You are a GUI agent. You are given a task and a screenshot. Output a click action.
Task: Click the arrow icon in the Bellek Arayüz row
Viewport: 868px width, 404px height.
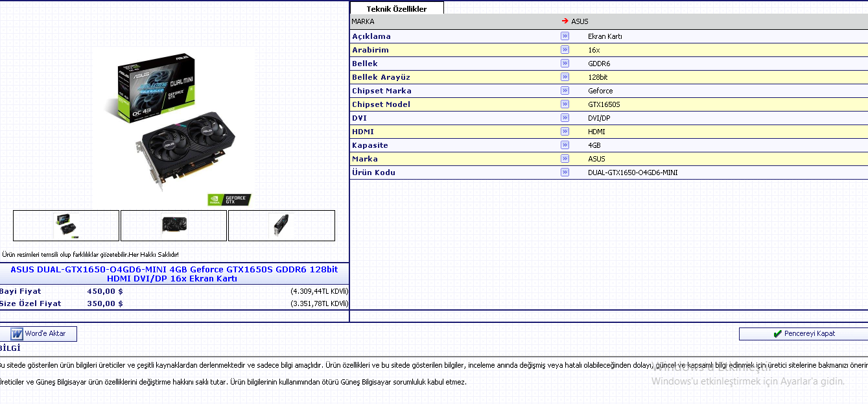tap(565, 77)
